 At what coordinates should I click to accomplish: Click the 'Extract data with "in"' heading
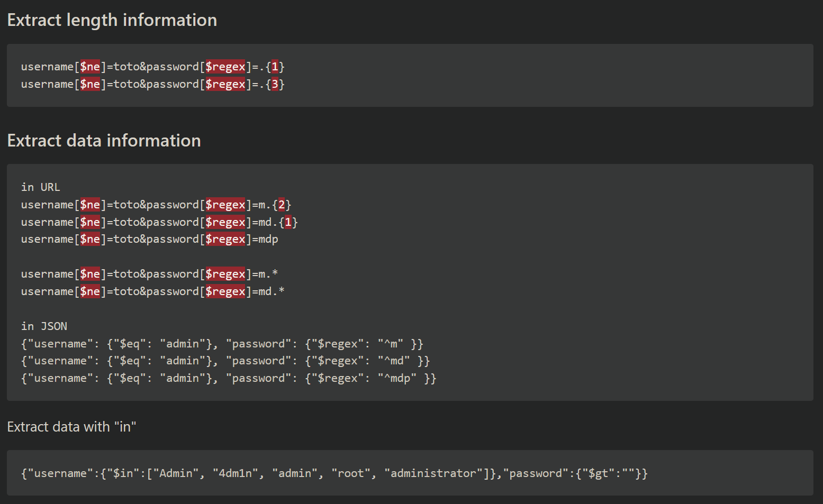pos(71,427)
